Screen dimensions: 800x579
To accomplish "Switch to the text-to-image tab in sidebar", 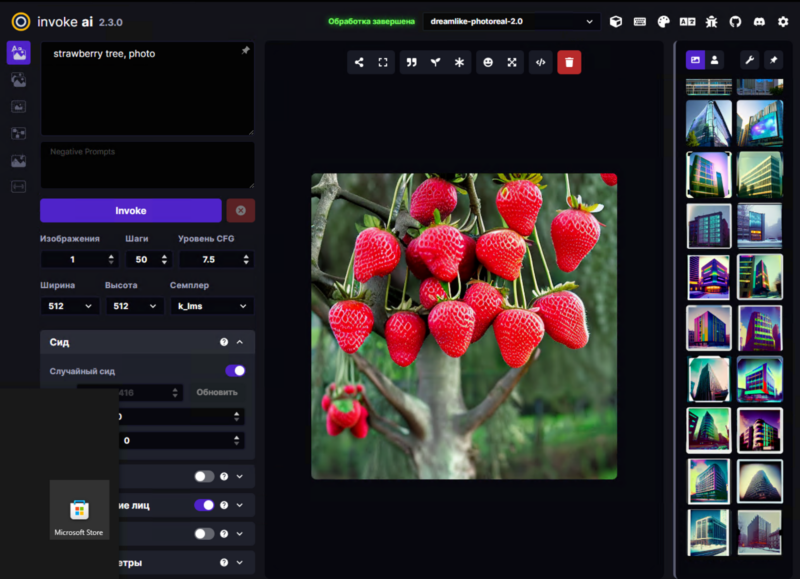I will (18, 53).
